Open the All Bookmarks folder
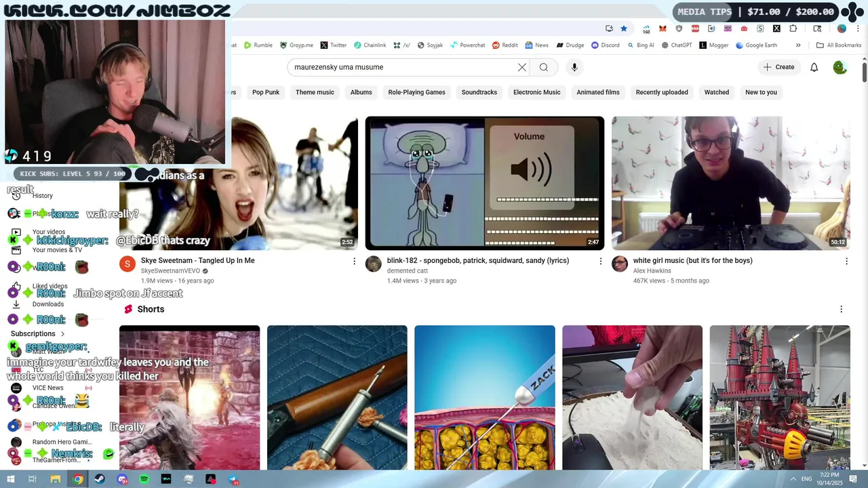The image size is (868, 488). 839,45
